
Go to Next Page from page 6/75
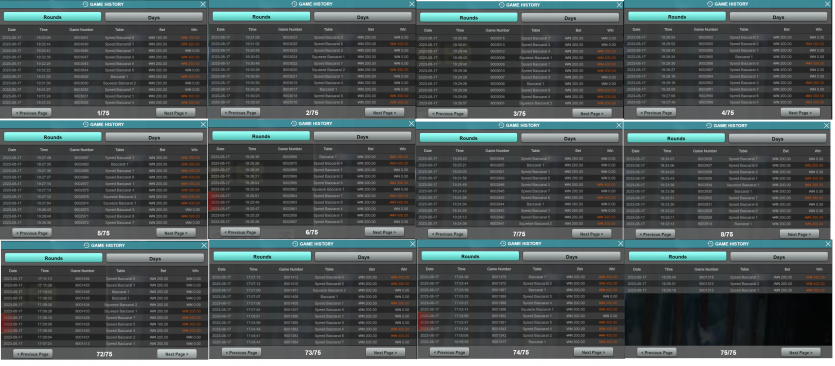click(384, 232)
